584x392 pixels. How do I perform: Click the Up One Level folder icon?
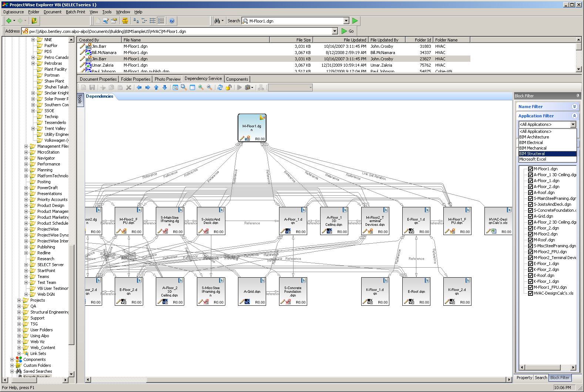point(34,21)
